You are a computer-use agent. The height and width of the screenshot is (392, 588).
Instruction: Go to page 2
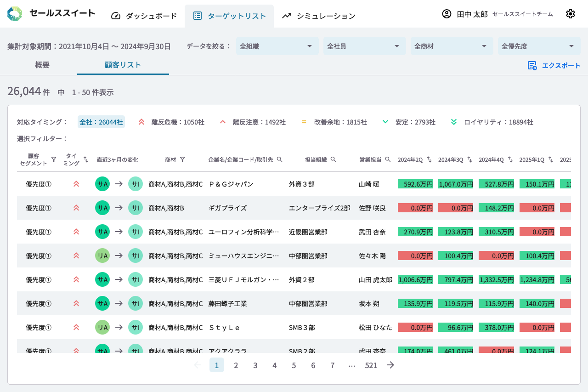pos(236,365)
